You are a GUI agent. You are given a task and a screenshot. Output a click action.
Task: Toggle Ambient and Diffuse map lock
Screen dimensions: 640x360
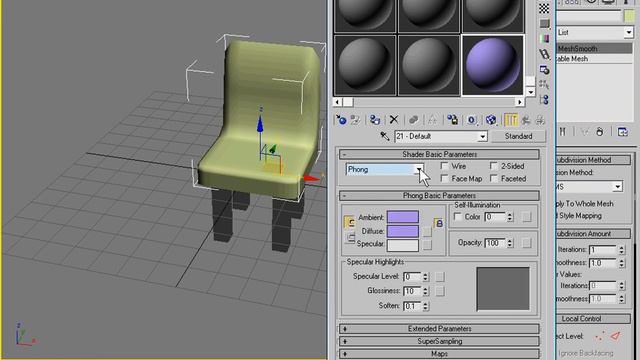coord(439,223)
